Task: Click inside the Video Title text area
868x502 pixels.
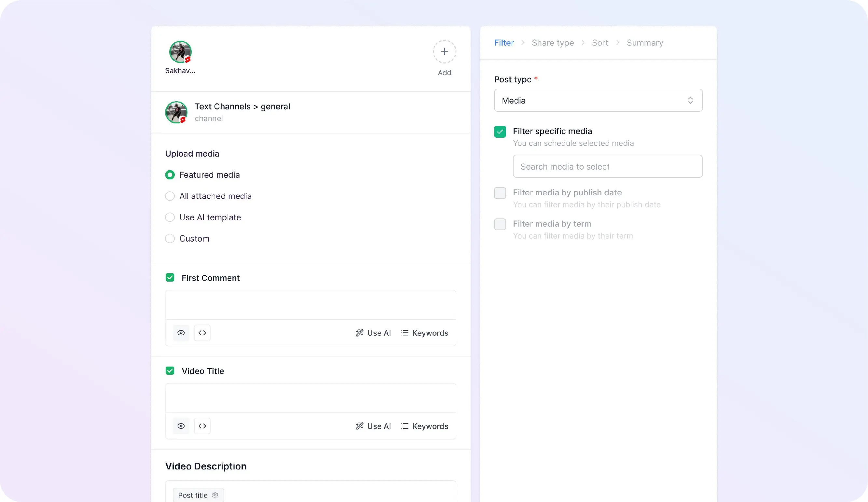Action: point(310,398)
